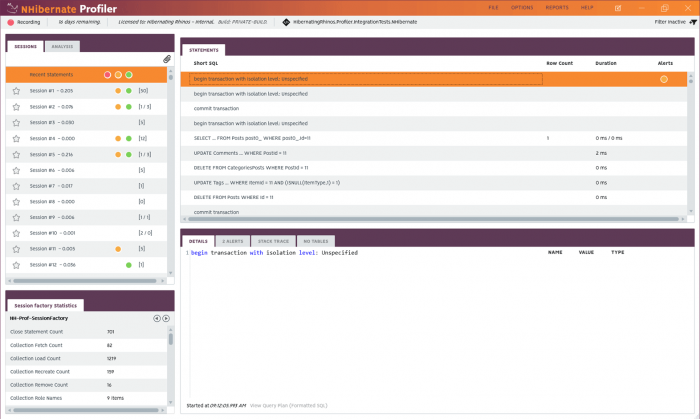The height and width of the screenshot is (419, 700).
Task: Click the integration tests application icon
Action: tap(286, 22)
